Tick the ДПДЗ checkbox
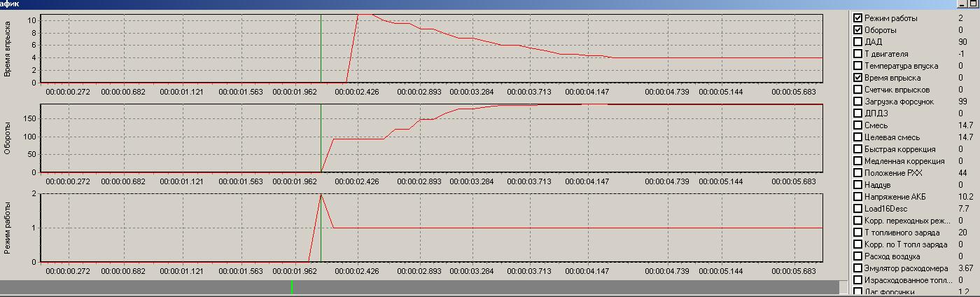The width and height of the screenshot is (980, 297). click(858, 113)
